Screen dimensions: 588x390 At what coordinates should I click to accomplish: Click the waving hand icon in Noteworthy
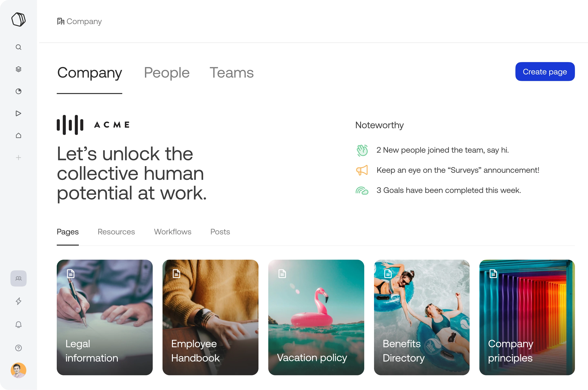tap(362, 150)
